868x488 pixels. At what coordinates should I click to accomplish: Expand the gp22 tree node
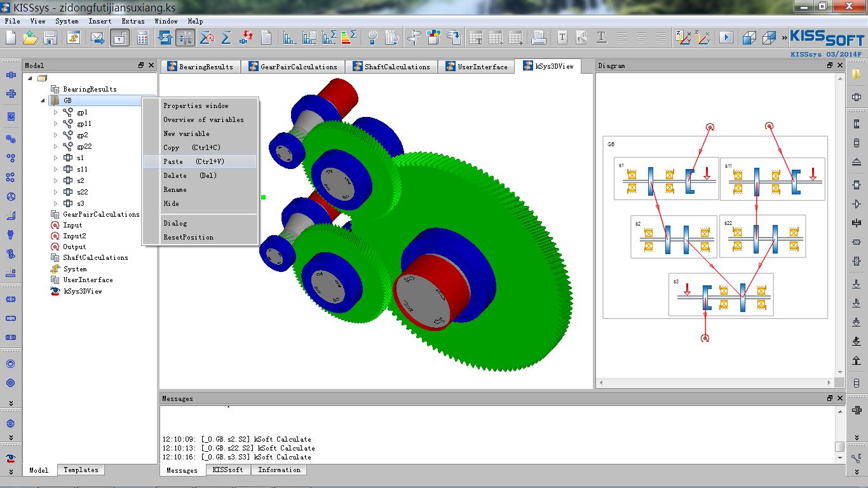coord(56,147)
